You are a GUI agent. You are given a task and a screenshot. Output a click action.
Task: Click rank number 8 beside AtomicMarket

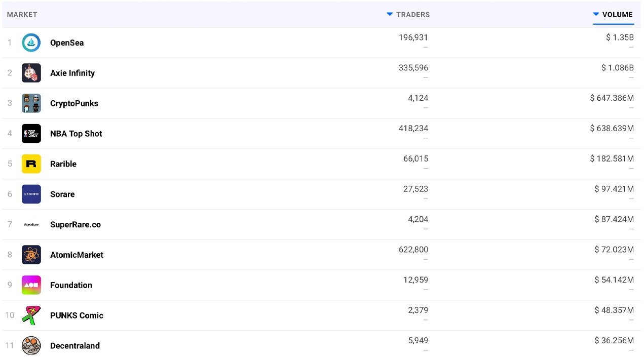(x=10, y=255)
